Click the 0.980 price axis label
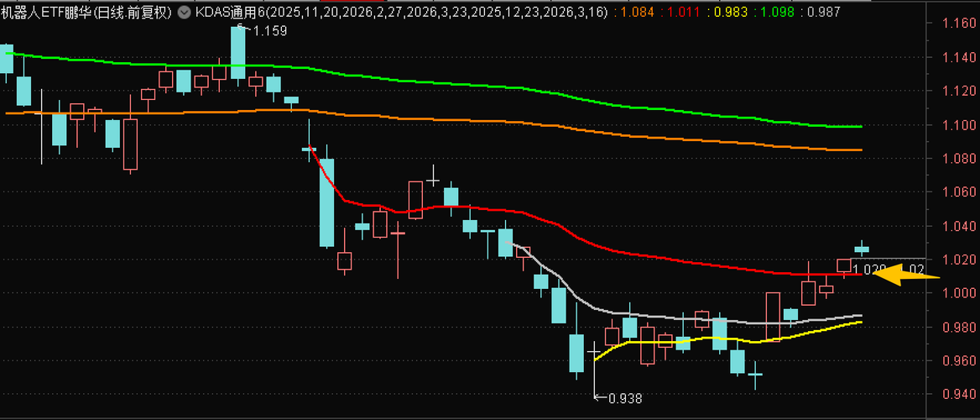Image resolution: width=980 pixels, height=420 pixels. (x=958, y=327)
